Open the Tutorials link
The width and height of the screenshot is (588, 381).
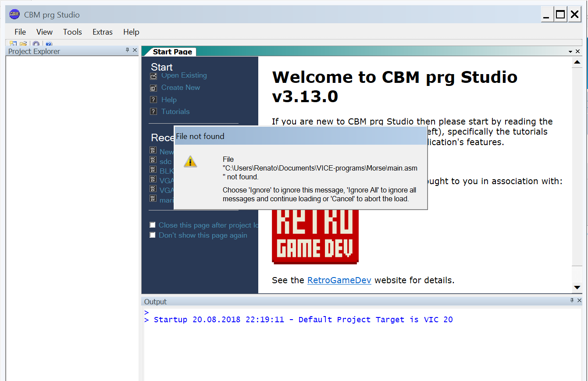pyautogui.click(x=175, y=111)
